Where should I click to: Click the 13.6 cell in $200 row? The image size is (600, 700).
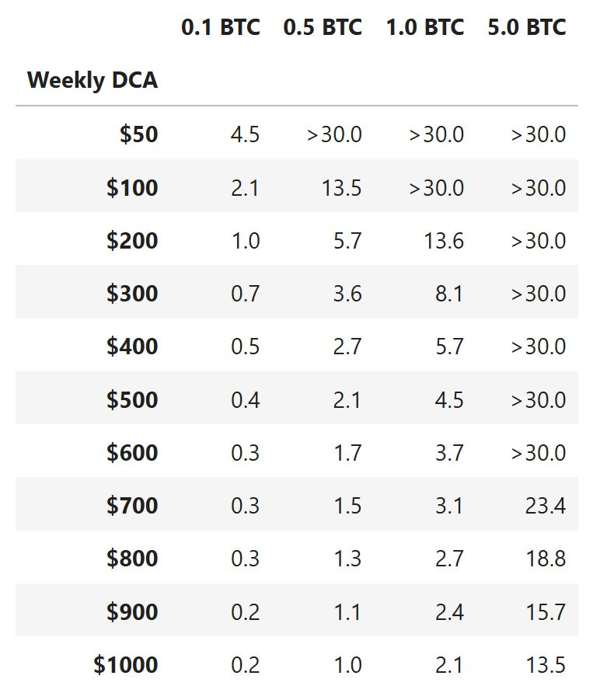(444, 241)
